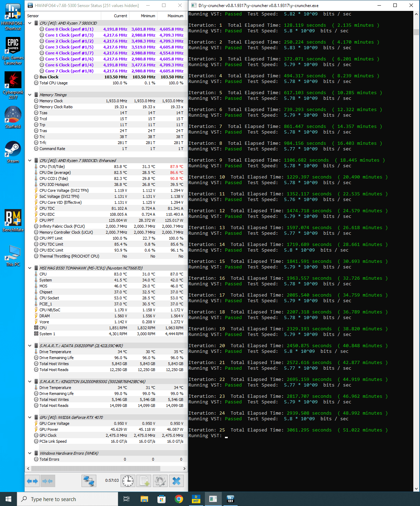Viewport: 420px width, 506px height.
Task: Click Windows search box
Action: pos(67,499)
